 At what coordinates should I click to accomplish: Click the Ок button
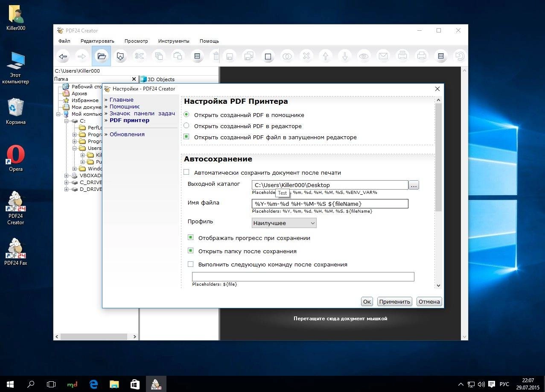tap(367, 301)
